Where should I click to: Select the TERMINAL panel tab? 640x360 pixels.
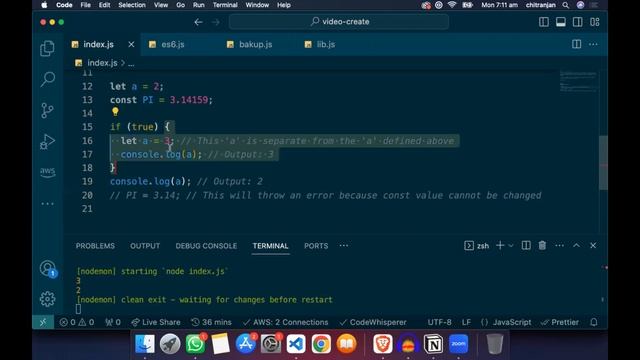270,246
